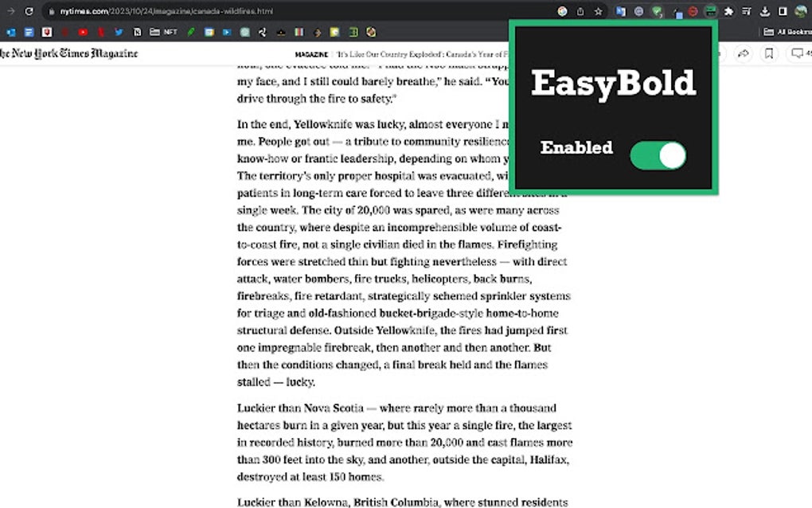
Task: Open the Grammarly extension popup
Action: (x=658, y=11)
